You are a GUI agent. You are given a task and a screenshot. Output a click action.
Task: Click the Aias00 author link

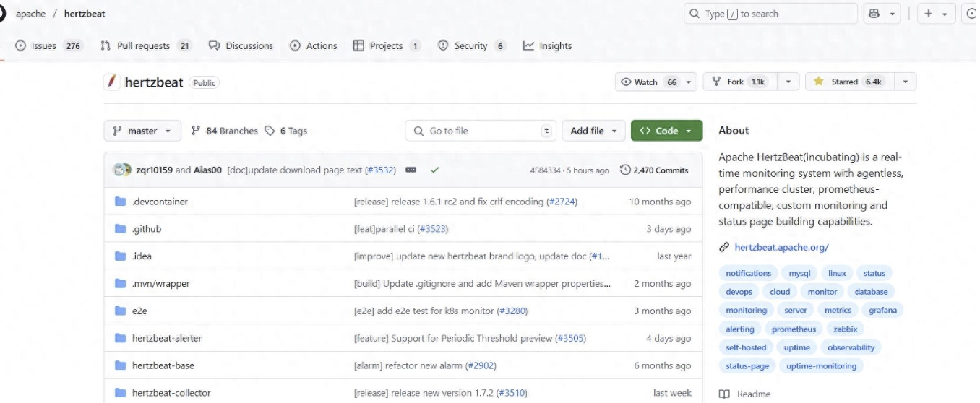(207, 170)
